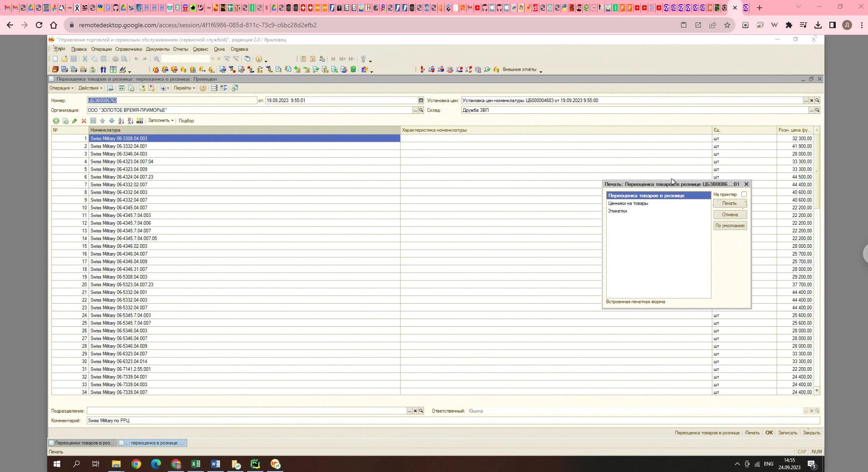Click the clear X icon in Подразделение field
Image resolution: width=868 pixels, height=472 pixels.
415,411
